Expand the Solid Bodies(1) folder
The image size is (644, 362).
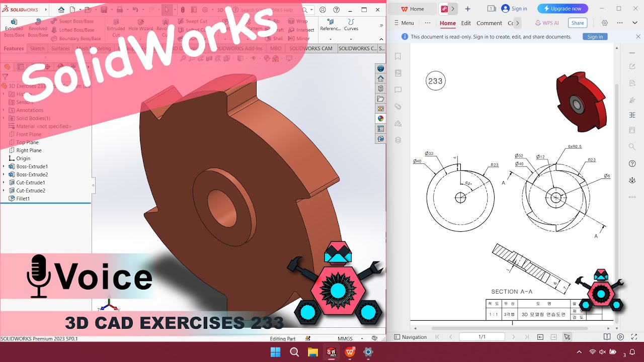4,118
